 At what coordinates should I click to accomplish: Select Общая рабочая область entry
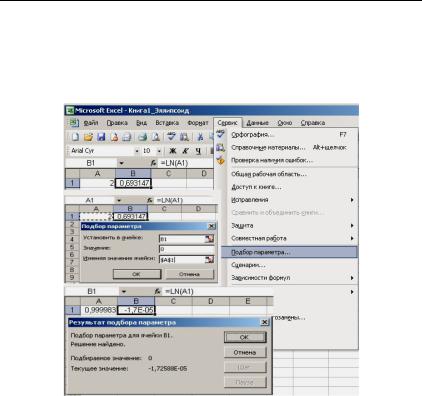[289, 174]
